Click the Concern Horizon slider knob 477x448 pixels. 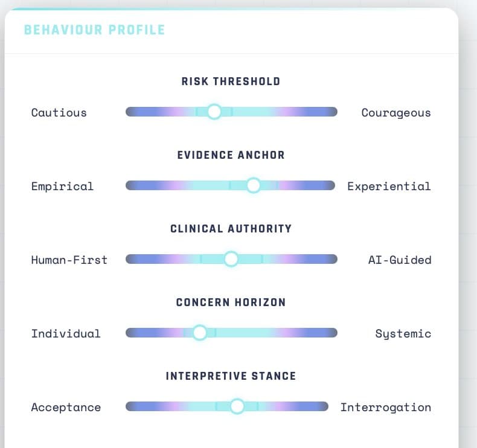200,333
